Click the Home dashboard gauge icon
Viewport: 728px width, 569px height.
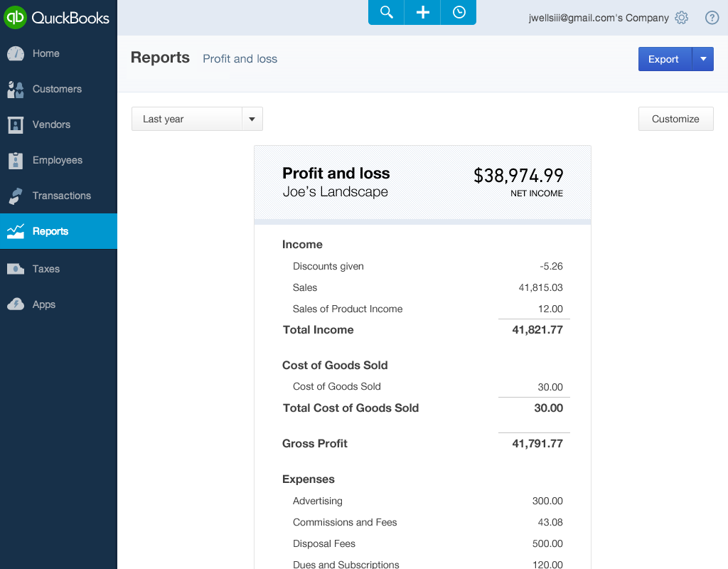coord(16,53)
